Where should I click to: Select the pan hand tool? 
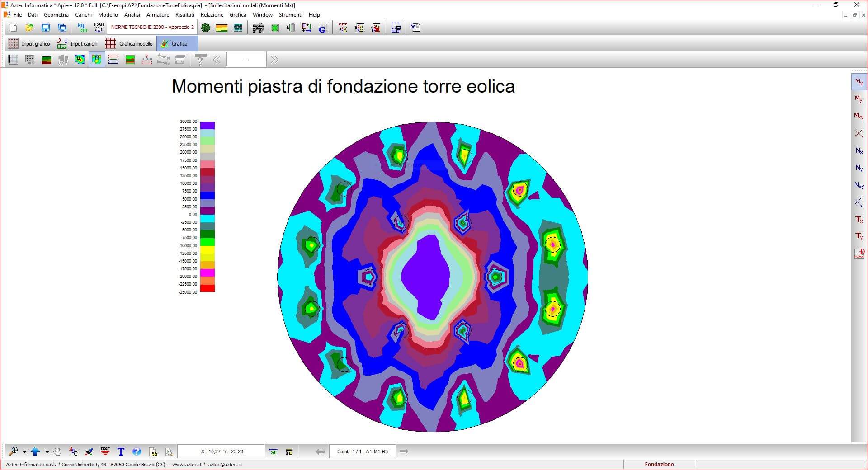57,451
